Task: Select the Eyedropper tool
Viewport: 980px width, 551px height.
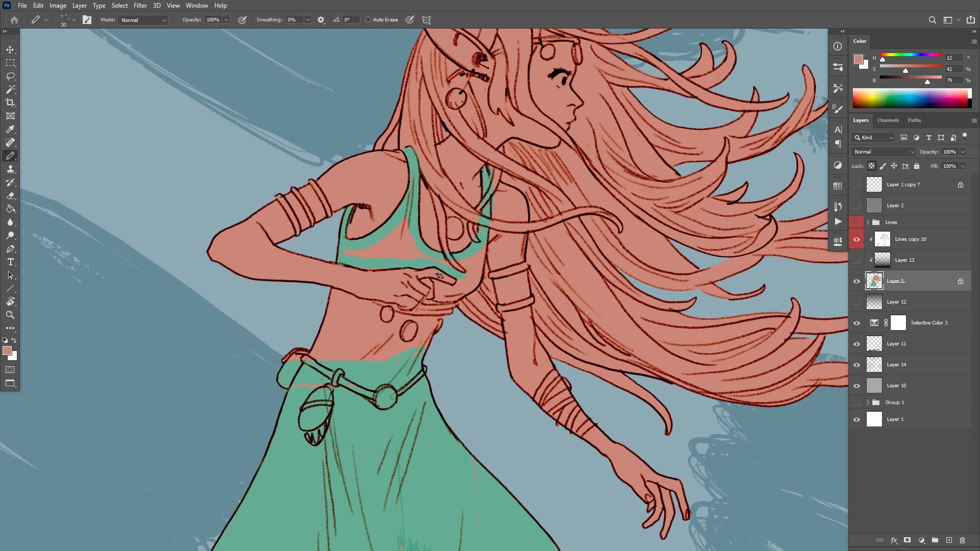Action: click(10, 129)
